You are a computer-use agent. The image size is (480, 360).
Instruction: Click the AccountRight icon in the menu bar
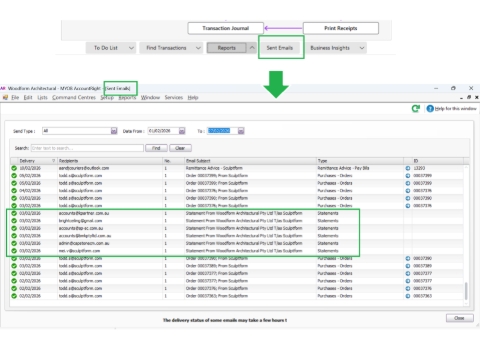tap(5, 97)
